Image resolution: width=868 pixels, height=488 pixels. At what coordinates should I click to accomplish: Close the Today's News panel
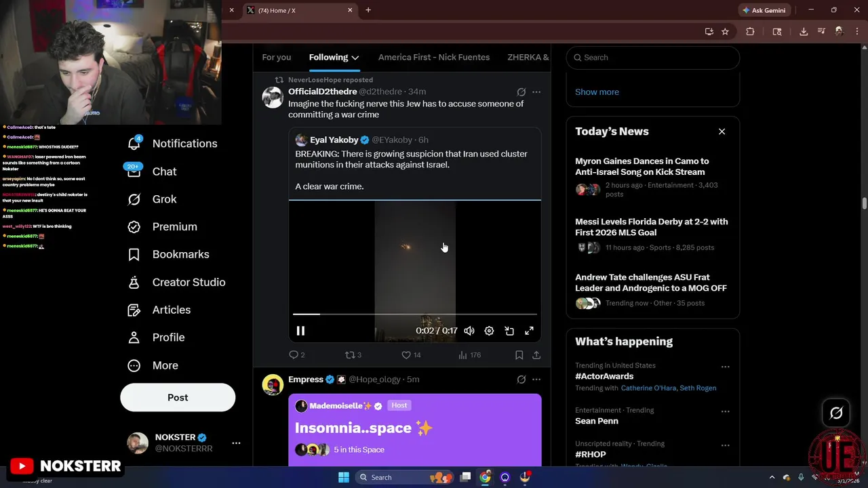(722, 131)
